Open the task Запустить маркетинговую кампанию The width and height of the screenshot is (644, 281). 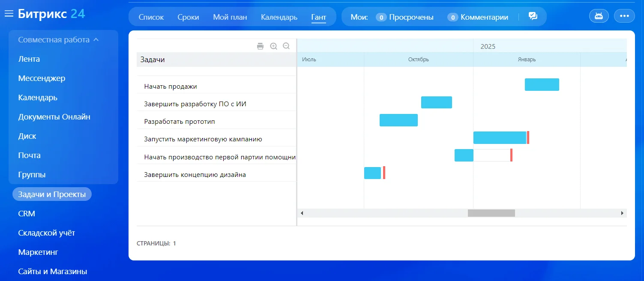click(x=203, y=139)
